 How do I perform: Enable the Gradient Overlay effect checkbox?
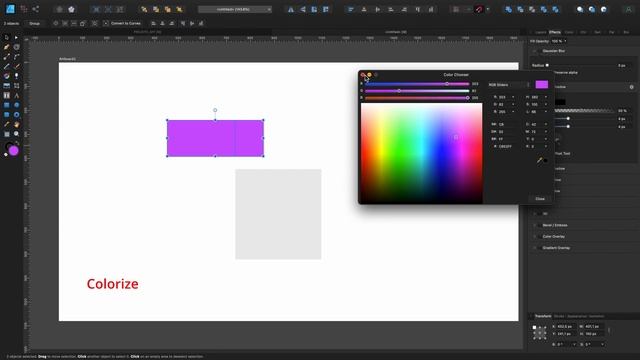pyautogui.click(x=540, y=248)
